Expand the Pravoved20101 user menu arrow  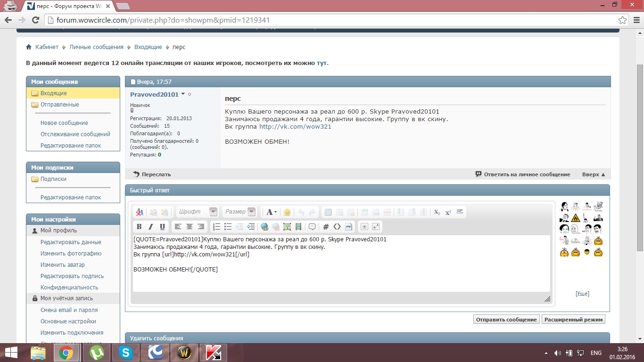(x=183, y=94)
